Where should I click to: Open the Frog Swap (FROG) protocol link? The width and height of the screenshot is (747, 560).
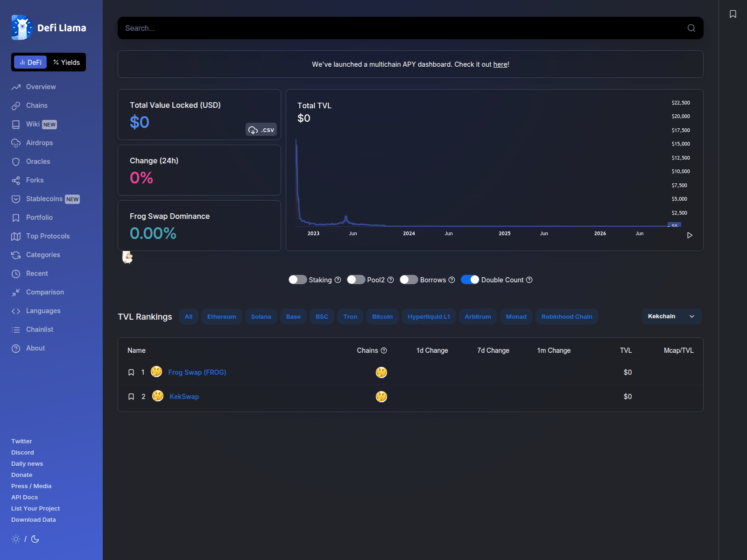(197, 372)
